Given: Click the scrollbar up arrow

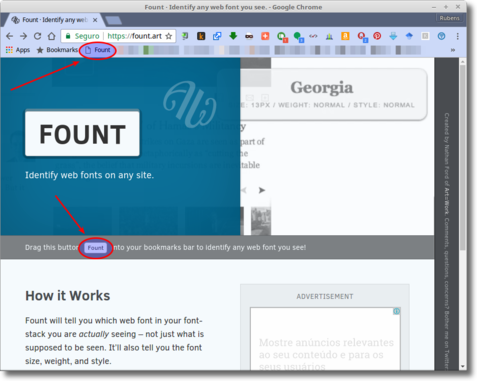Looking at the screenshot, I should tap(463, 62).
